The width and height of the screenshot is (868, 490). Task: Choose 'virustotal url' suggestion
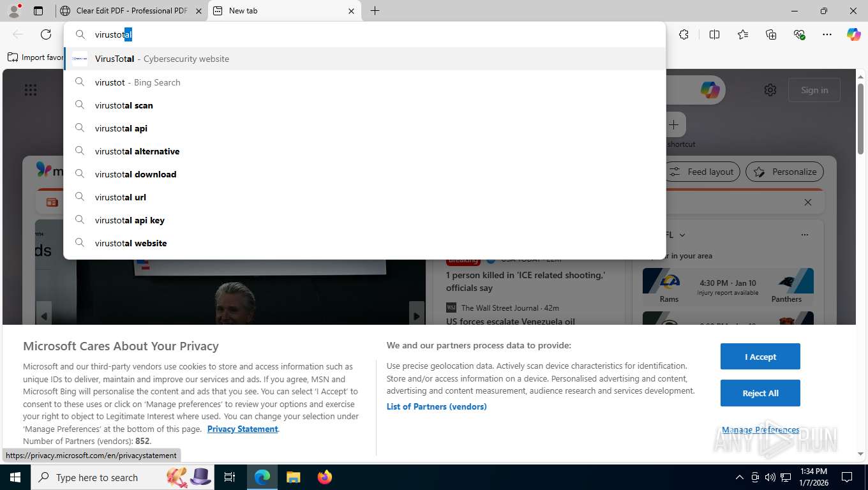click(364, 197)
